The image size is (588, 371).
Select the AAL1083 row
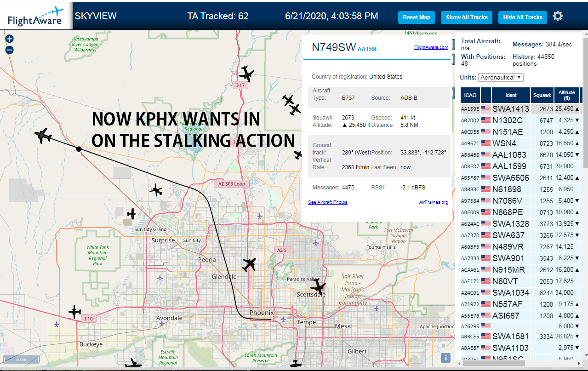click(x=521, y=155)
